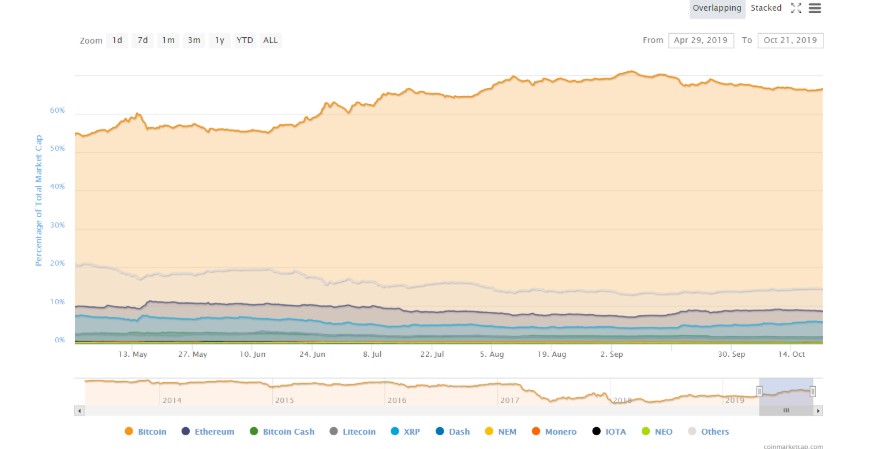Toggle Bitcoin series in legend

coord(145,432)
